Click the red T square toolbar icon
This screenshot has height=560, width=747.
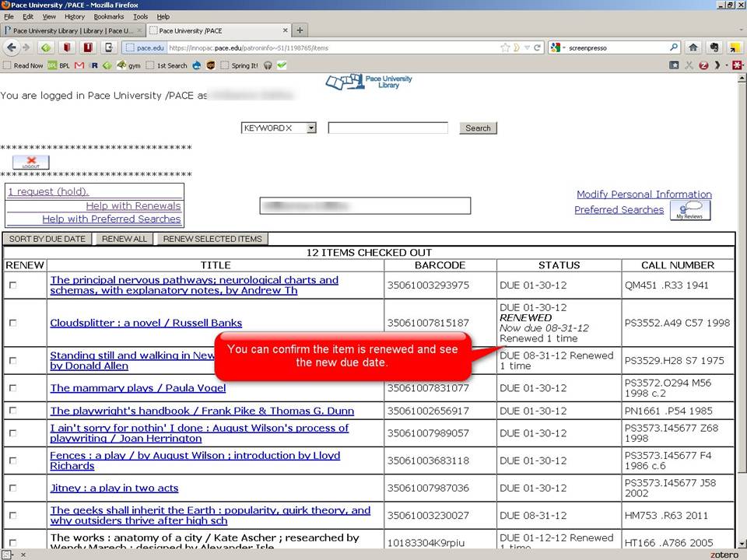click(88, 47)
